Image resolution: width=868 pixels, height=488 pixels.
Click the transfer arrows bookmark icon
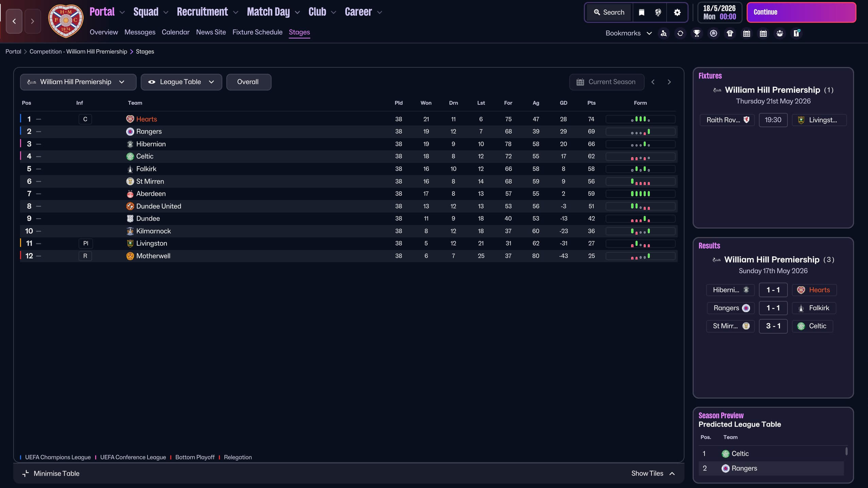tap(680, 33)
